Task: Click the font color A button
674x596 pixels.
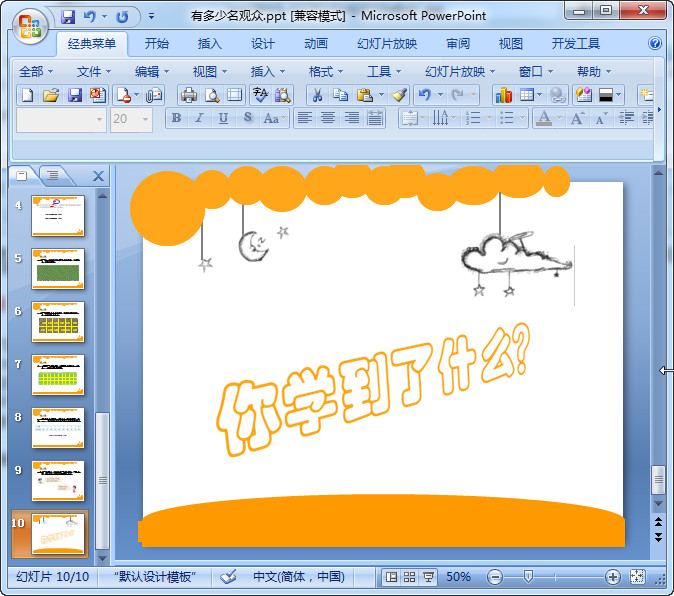Action: point(544,118)
